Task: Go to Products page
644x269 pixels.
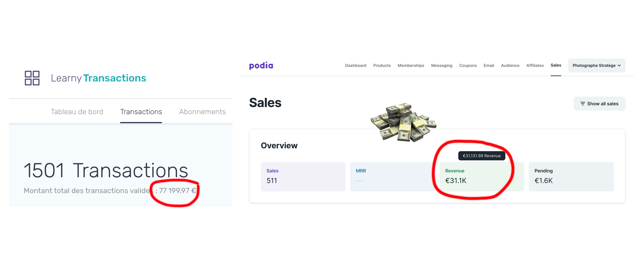Action: (382, 65)
